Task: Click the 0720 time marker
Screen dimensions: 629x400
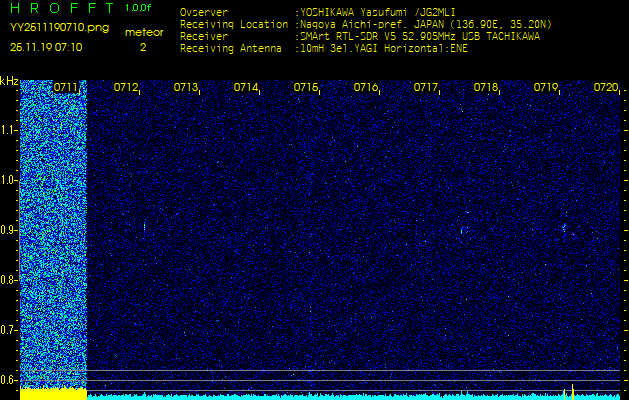Action: pos(606,87)
